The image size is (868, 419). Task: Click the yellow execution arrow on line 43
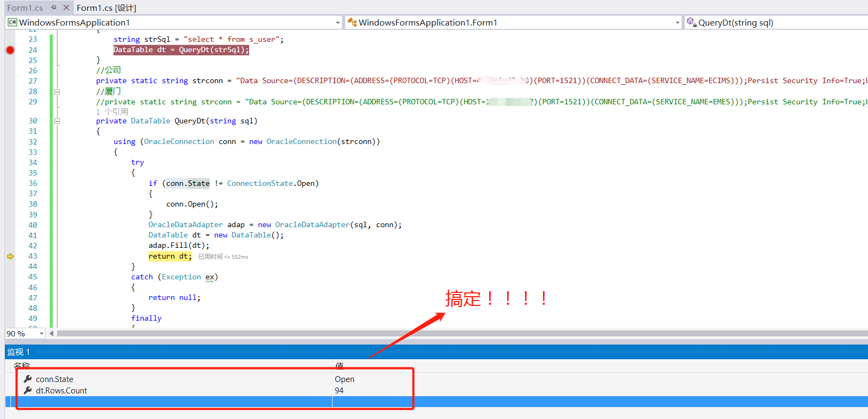click(x=10, y=257)
